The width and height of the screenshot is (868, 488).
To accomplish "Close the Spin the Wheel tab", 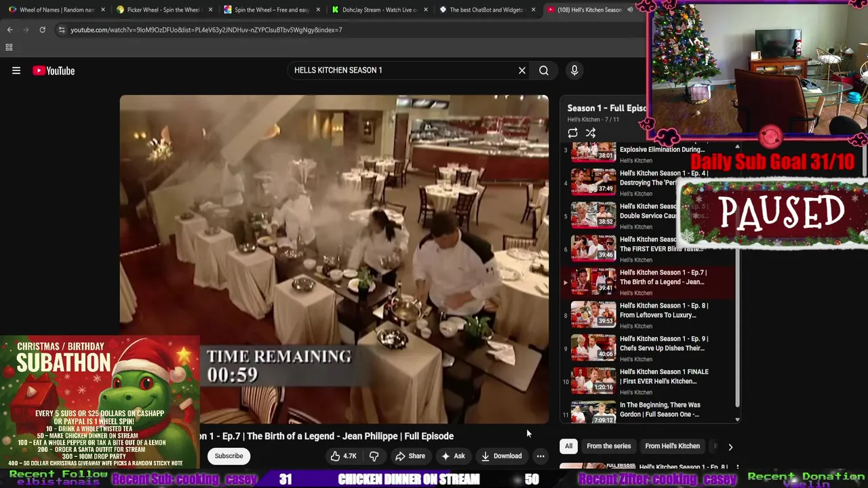I will [x=318, y=9].
